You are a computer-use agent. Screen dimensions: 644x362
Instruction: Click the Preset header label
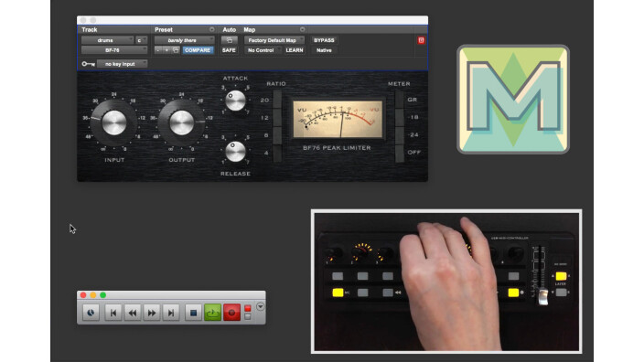tap(164, 29)
